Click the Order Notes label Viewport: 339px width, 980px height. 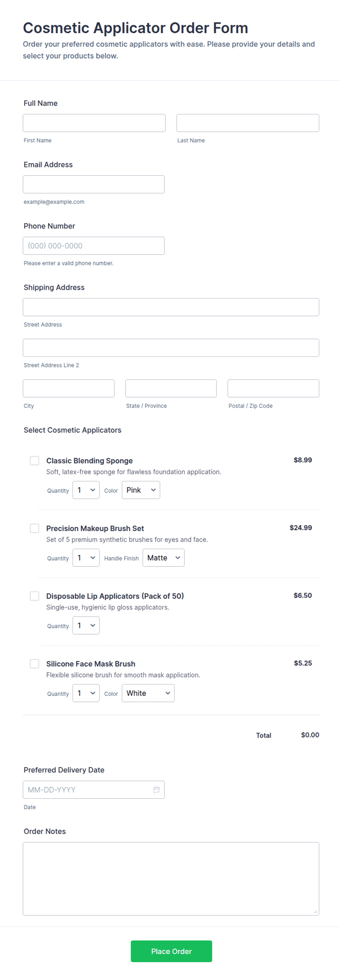click(x=44, y=831)
